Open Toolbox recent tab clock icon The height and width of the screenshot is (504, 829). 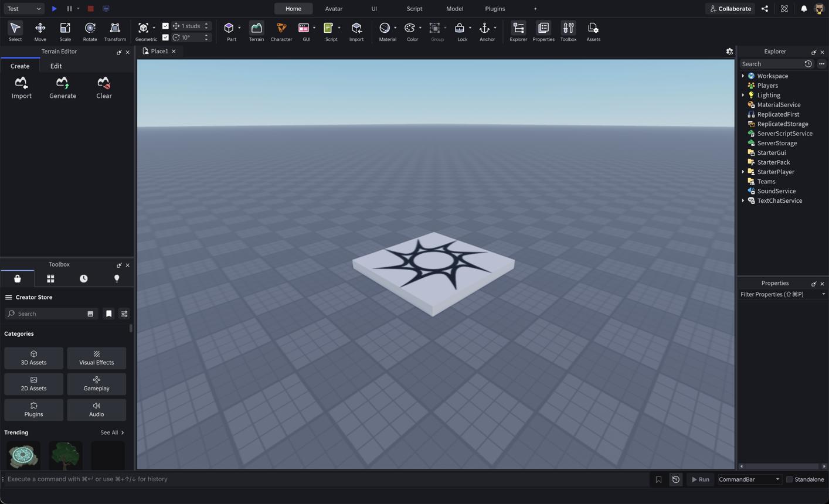[x=84, y=278]
